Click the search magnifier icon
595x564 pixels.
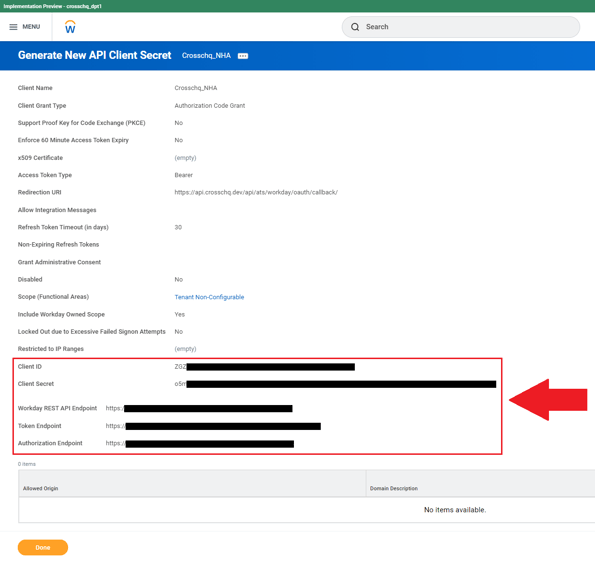pos(355,27)
